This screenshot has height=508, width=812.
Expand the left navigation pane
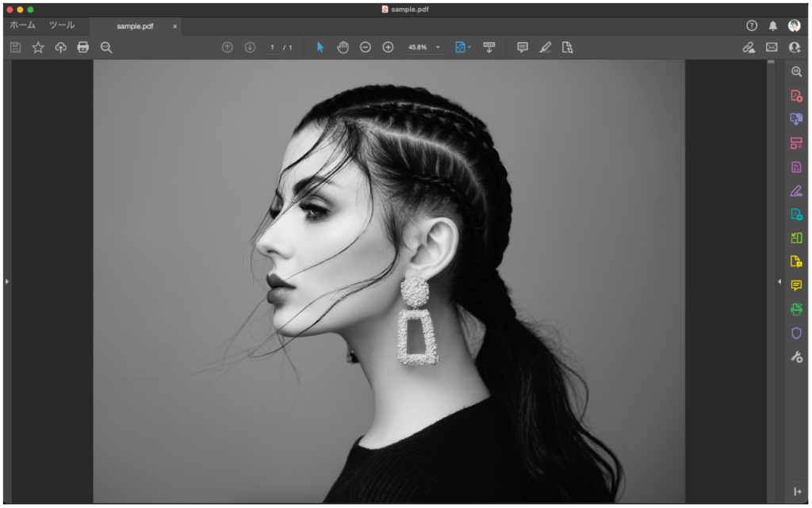point(7,281)
